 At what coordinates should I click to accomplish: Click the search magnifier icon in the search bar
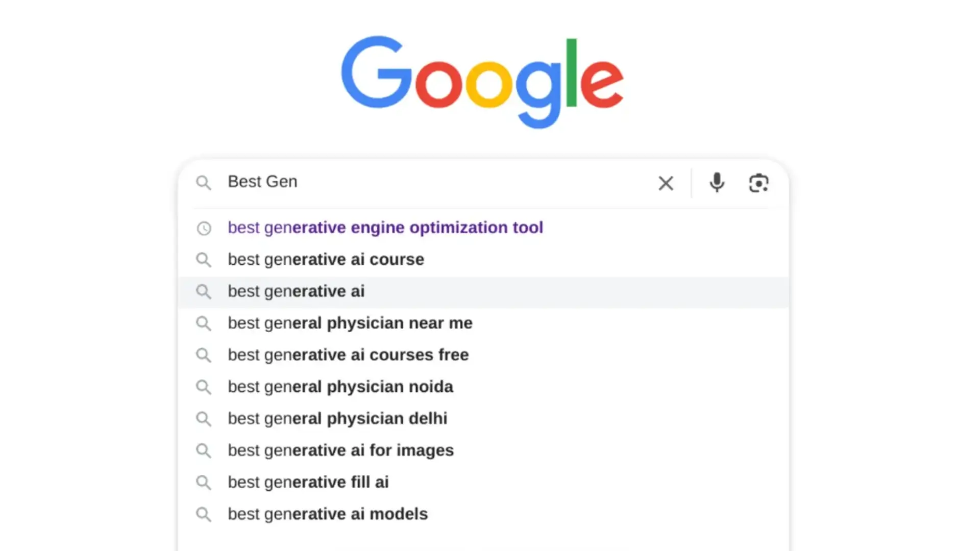click(x=204, y=183)
